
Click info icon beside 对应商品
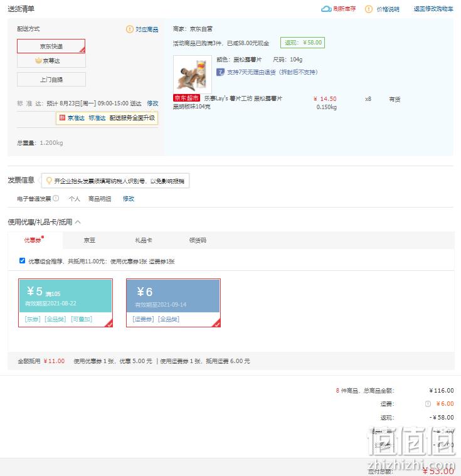[130, 29]
